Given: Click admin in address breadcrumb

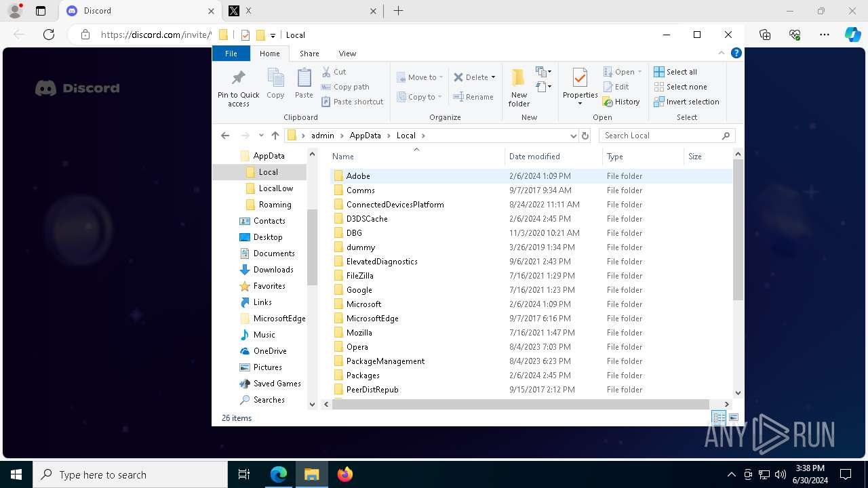Looking at the screenshot, I should 323,136.
